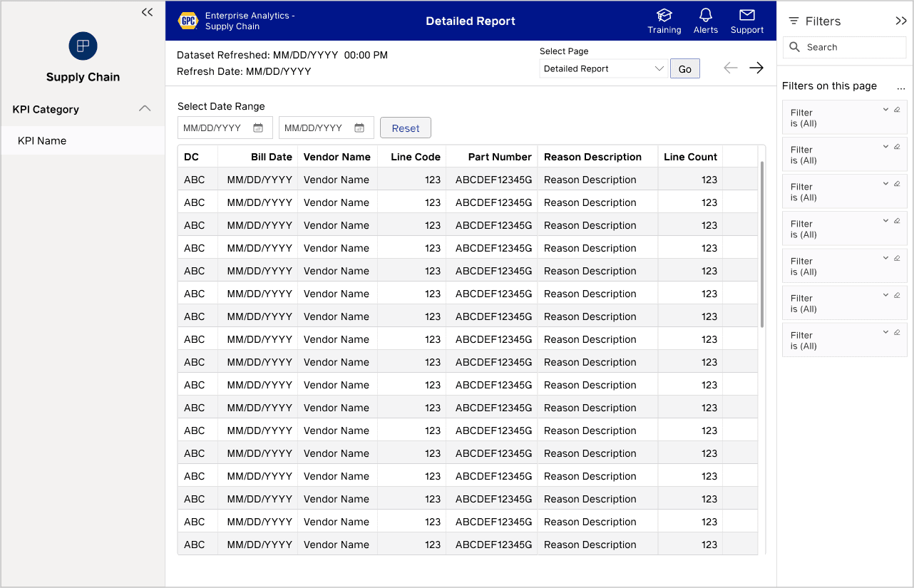Open Training from the header
Screen dimensions: 914x588
[664, 21]
